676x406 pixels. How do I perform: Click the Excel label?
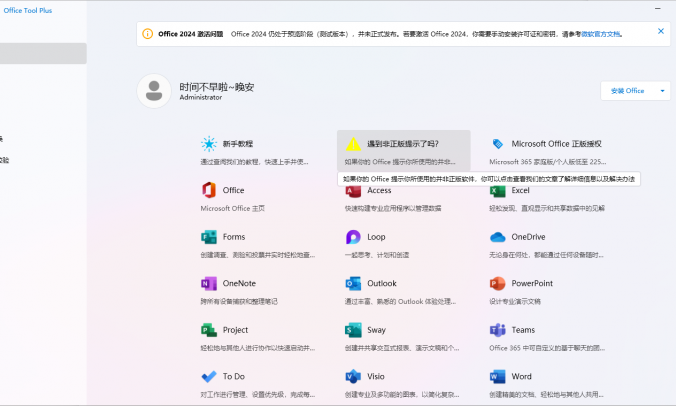(520, 191)
